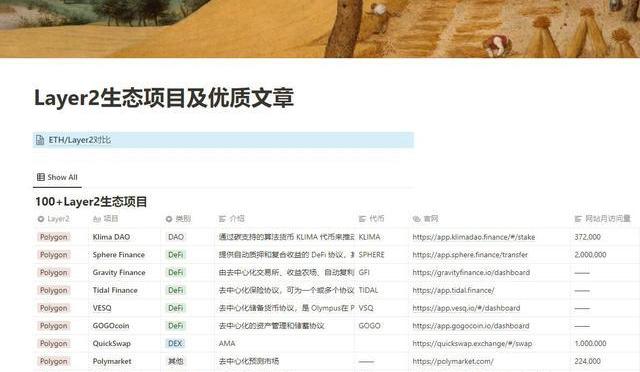Click the page title Layer2生态项目及优质文章
Screen dimensions: 640x372
point(164,98)
